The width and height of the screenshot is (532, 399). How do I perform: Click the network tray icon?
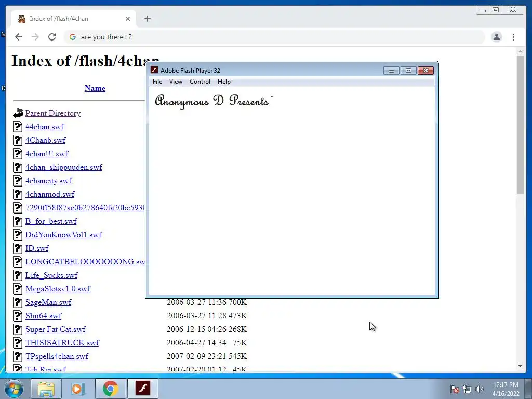point(467,389)
